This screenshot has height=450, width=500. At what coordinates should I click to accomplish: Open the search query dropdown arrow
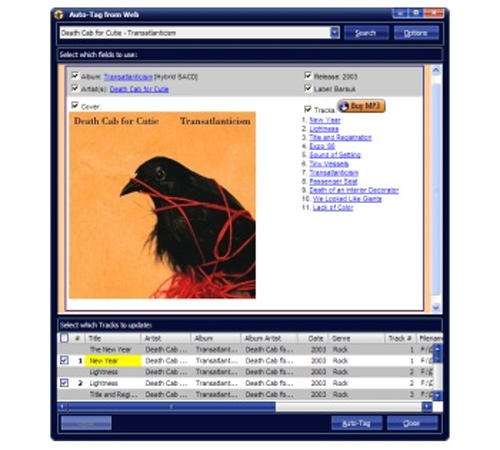(x=335, y=33)
